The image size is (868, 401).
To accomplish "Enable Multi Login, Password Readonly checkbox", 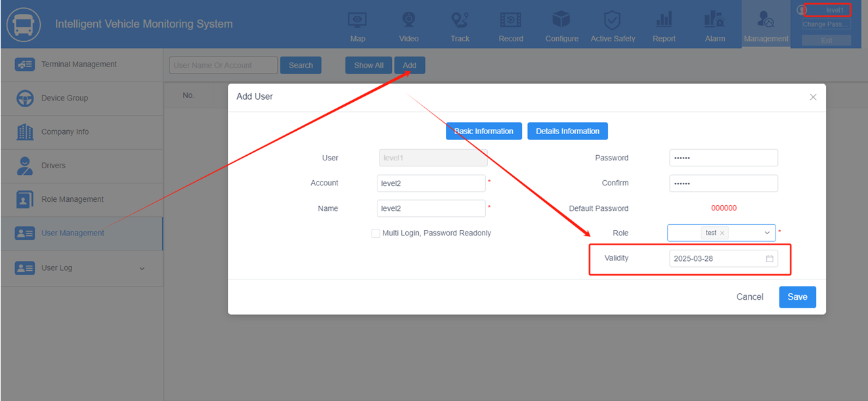I will click(x=376, y=233).
